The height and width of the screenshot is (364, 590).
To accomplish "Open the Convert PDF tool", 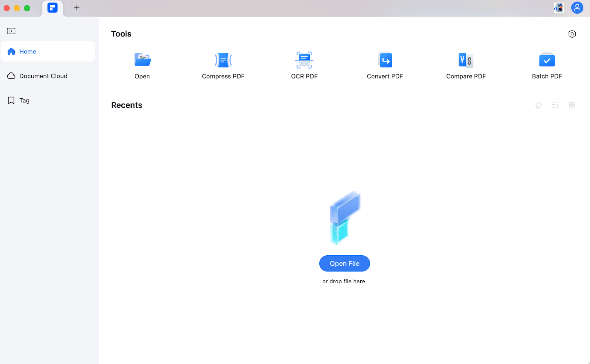I will click(385, 66).
